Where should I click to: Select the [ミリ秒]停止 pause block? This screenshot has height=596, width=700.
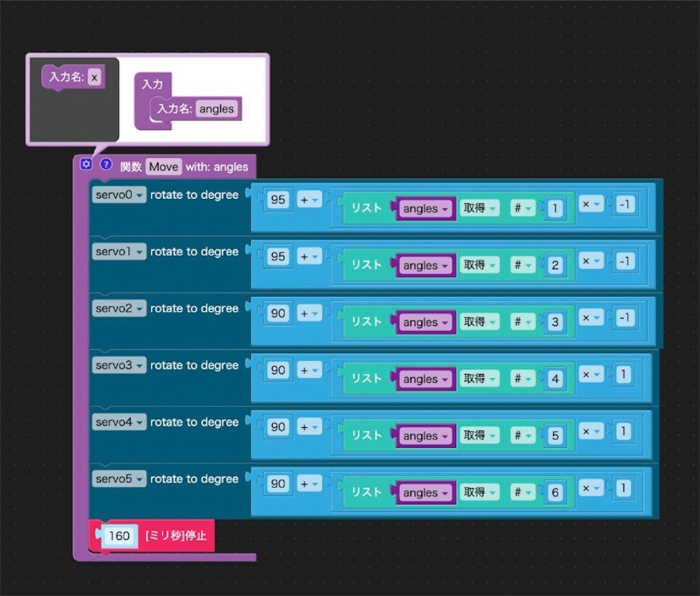pos(176,536)
